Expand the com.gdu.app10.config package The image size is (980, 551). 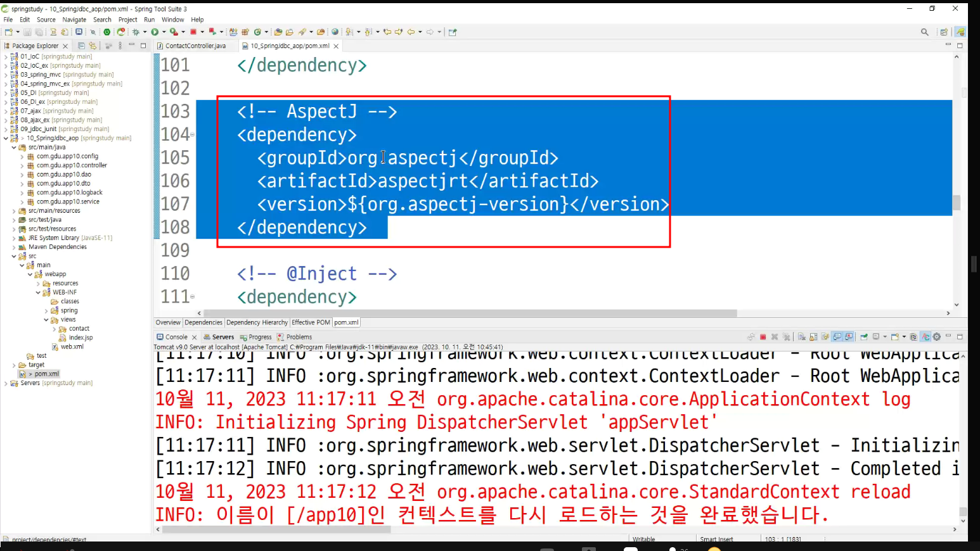coord(22,156)
